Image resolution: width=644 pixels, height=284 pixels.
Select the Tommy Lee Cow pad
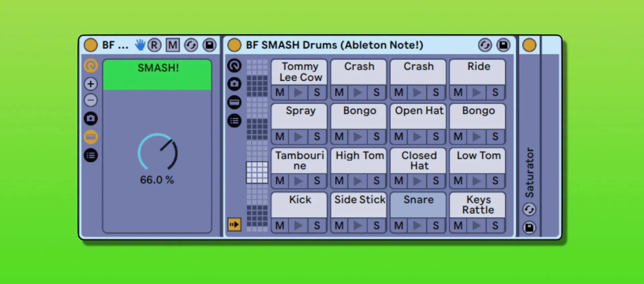pos(299,72)
